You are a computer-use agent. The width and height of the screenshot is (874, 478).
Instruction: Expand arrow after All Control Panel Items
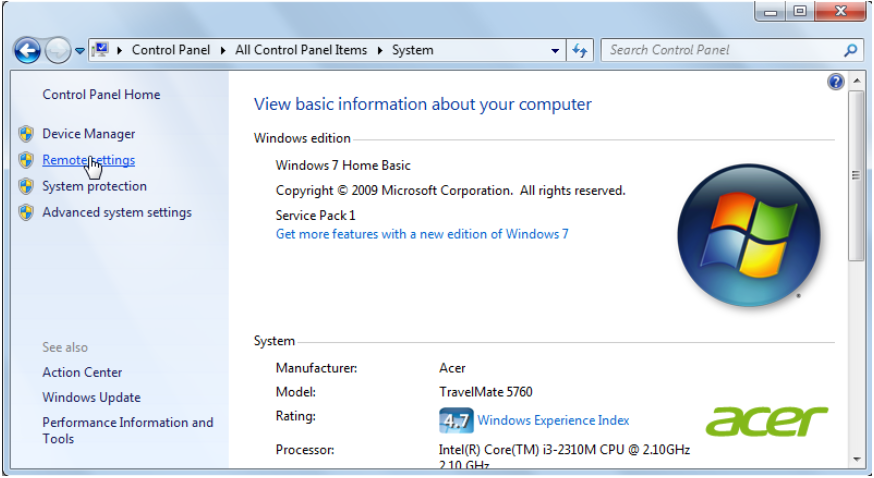click(380, 51)
